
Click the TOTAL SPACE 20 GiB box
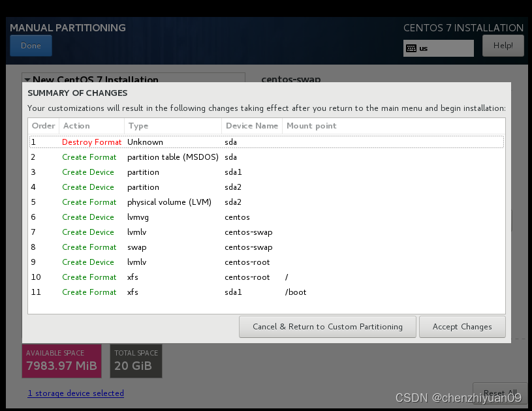pyautogui.click(x=136, y=361)
